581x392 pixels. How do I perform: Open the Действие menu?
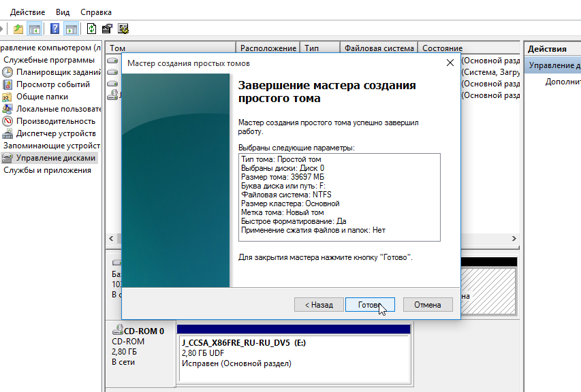point(27,12)
